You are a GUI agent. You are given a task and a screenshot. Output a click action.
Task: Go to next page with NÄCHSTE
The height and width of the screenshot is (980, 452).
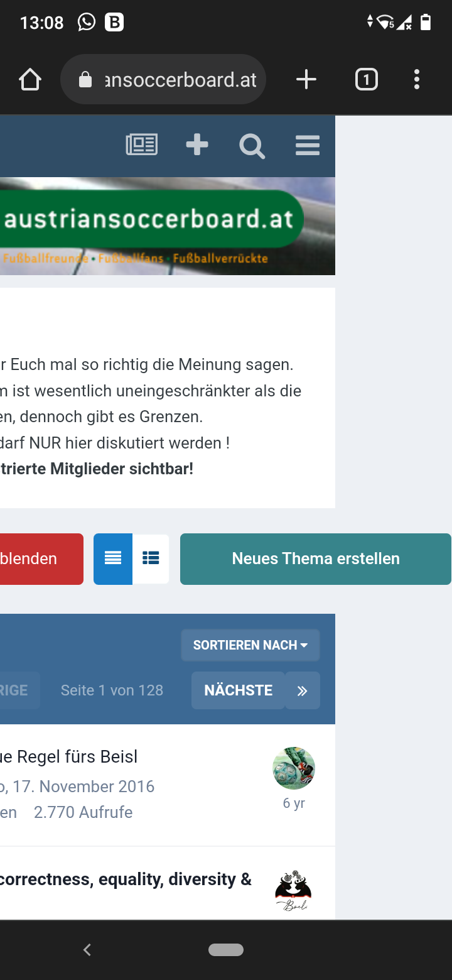tap(238, 690)
